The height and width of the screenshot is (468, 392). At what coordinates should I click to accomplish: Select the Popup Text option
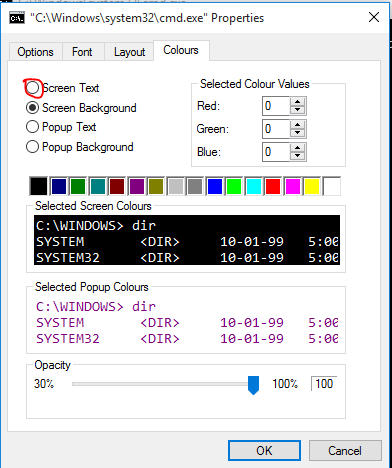33,127
